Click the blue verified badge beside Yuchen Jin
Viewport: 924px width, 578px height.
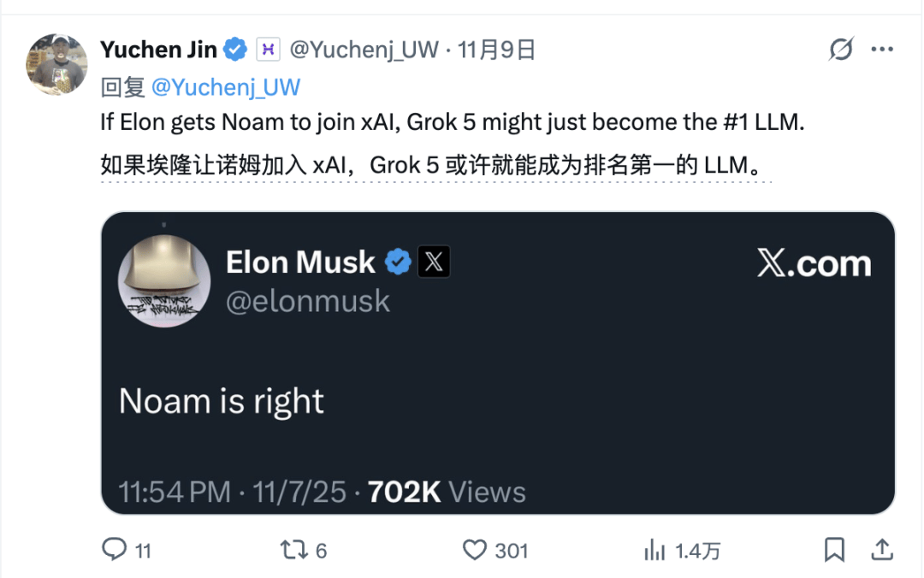point(235,49)
